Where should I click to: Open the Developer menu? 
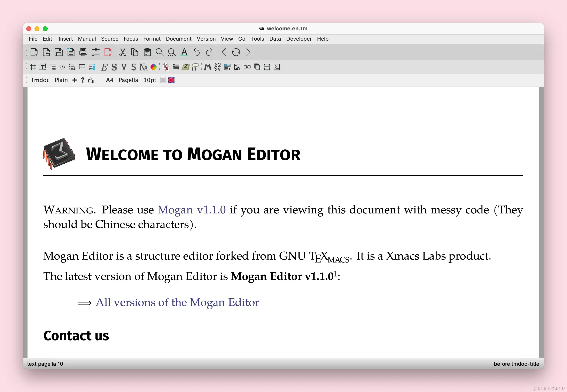tap(298, 39)
